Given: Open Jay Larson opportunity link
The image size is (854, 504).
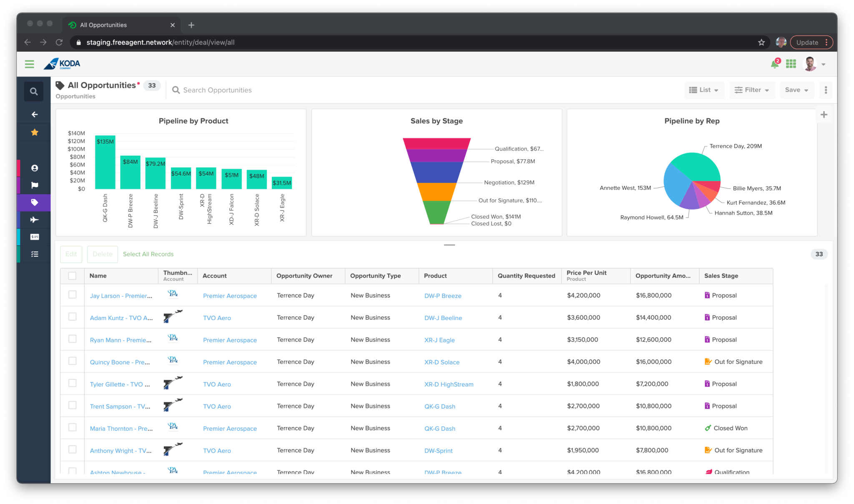Looking at the screenshot, I should click(121, 296).
